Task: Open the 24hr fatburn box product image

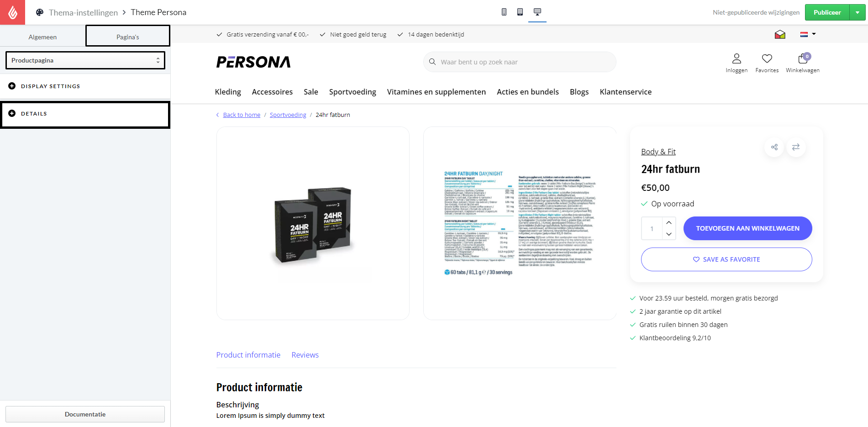Action: [313, 223]
